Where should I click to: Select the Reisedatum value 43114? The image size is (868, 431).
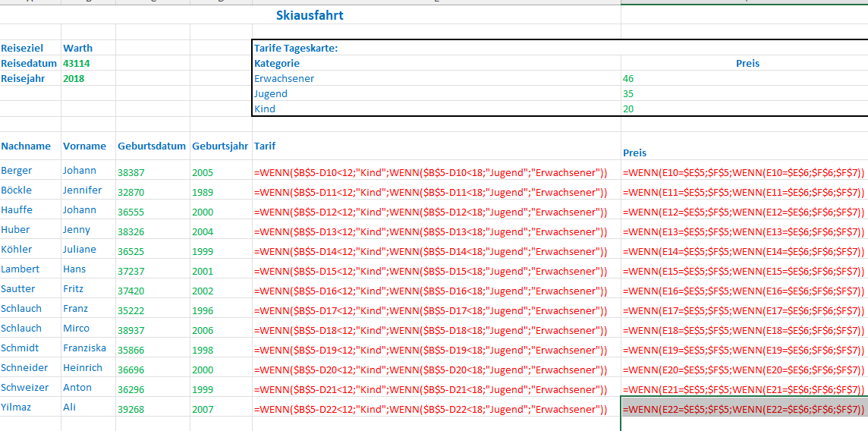[x=76, y=63]
